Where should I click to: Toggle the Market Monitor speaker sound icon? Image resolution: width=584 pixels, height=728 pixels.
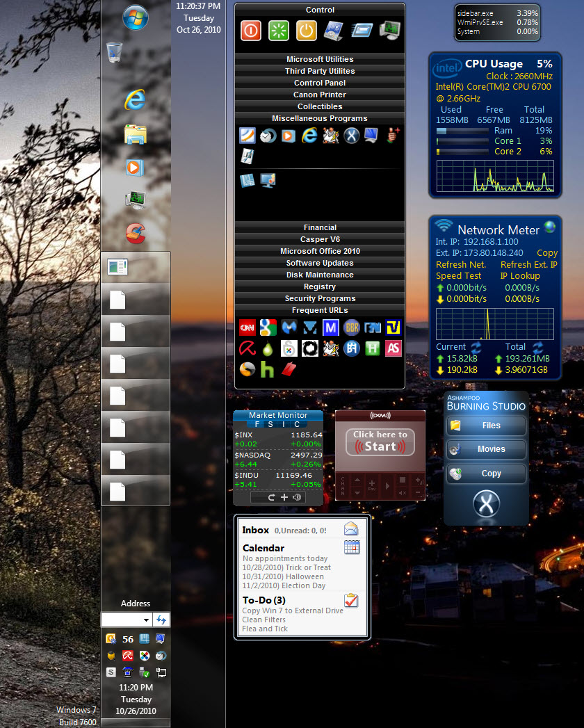point(298,497)
